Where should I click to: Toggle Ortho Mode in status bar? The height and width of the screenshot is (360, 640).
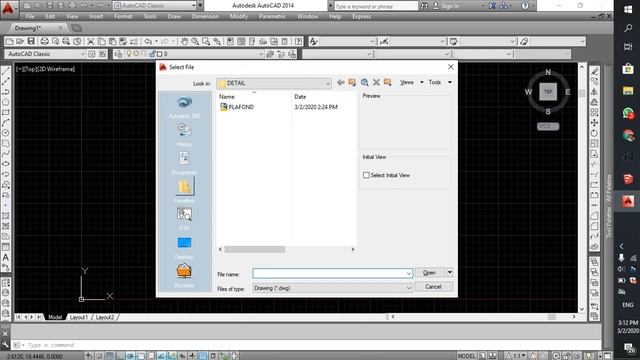pos(120,356)
